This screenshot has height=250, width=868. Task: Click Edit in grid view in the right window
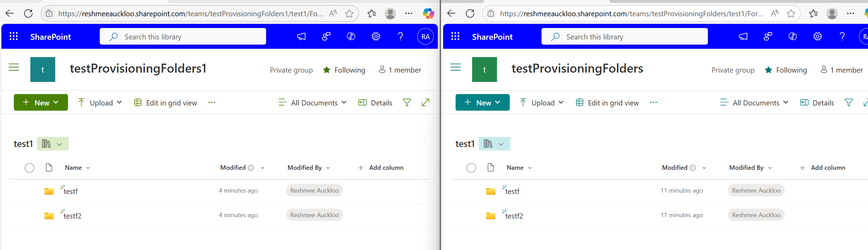pos(607,103)
